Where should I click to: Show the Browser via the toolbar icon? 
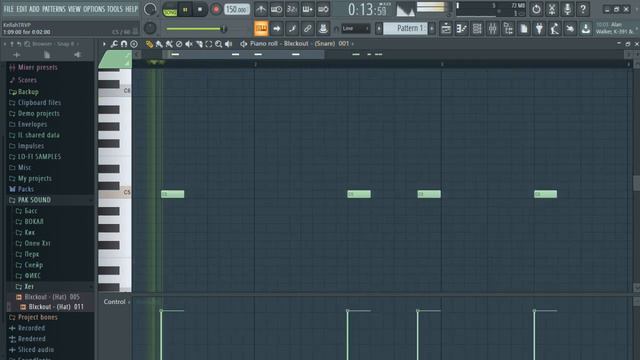point(508,29)
